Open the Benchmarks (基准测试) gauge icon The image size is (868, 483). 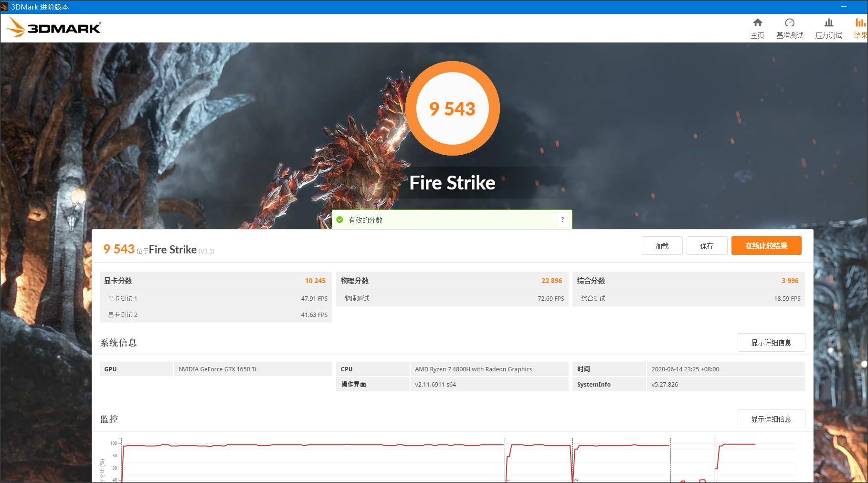pyautogui.click(x=789, y=23)
